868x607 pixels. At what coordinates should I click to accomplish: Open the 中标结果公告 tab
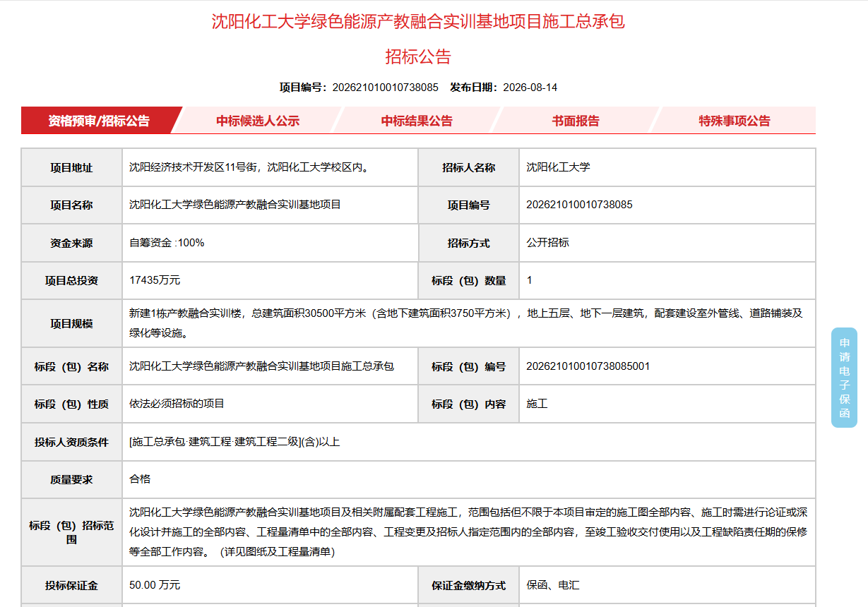click(x=417, y=121)
